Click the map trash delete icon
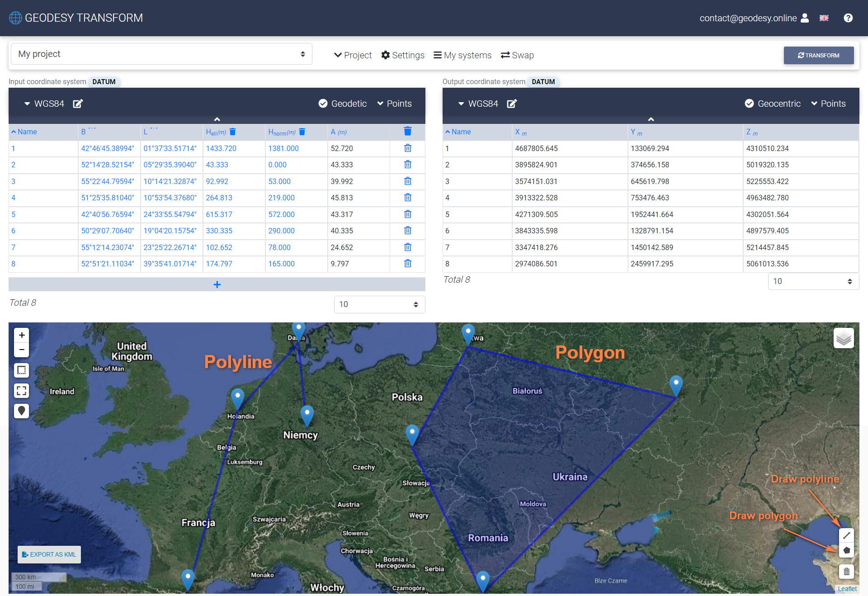 pos(846,572)
